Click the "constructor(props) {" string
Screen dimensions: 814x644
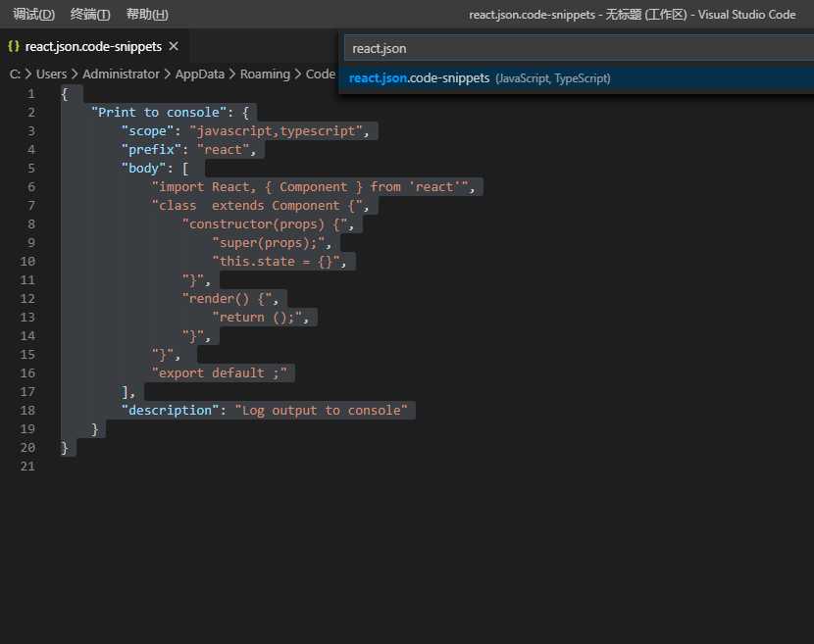[264, 224]
